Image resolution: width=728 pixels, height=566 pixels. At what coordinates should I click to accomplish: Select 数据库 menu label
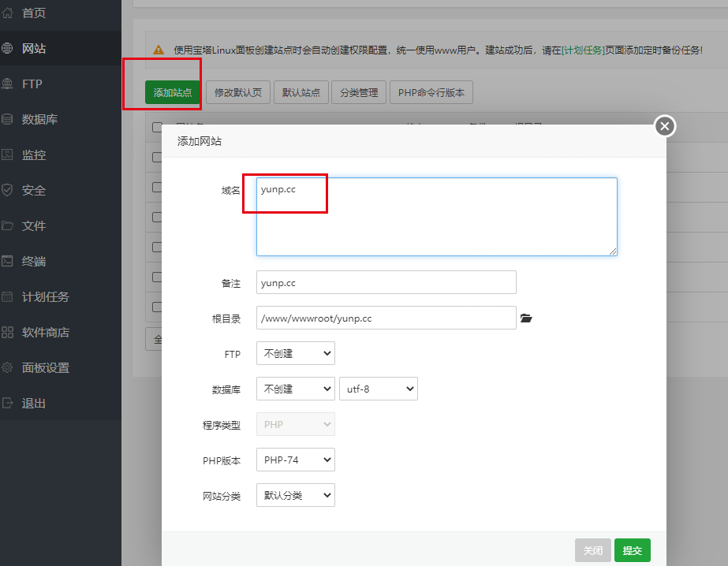point(40,119)
